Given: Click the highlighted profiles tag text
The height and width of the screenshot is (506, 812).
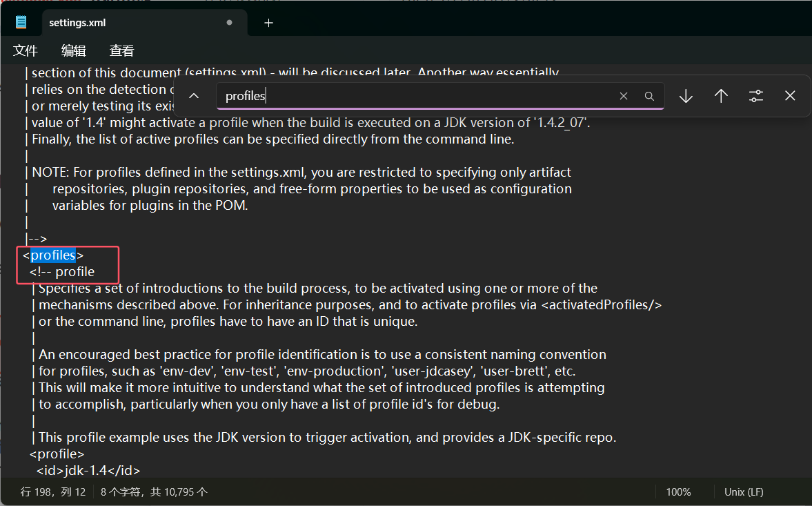Looking at the screenshot, I should coord(53,255).
